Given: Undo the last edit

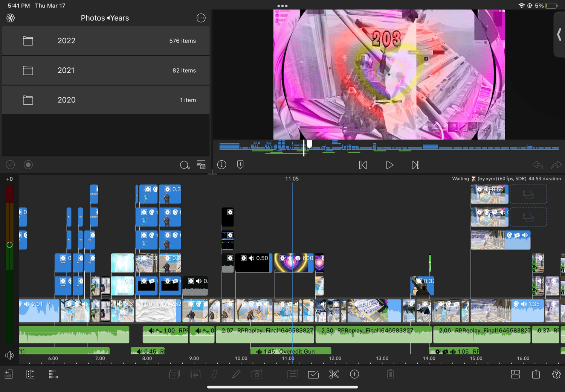Looking at the screenshot, I should point(538,165).
